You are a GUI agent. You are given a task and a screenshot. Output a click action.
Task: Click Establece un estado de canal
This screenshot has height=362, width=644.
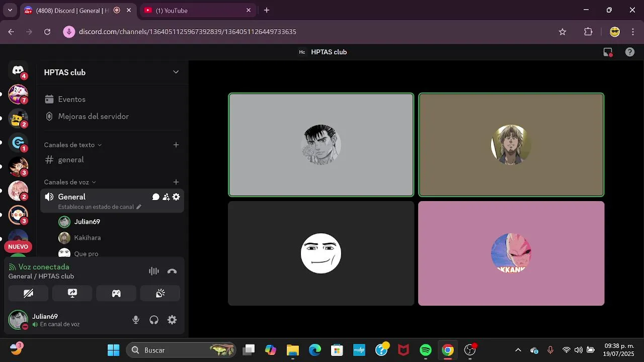100,207
